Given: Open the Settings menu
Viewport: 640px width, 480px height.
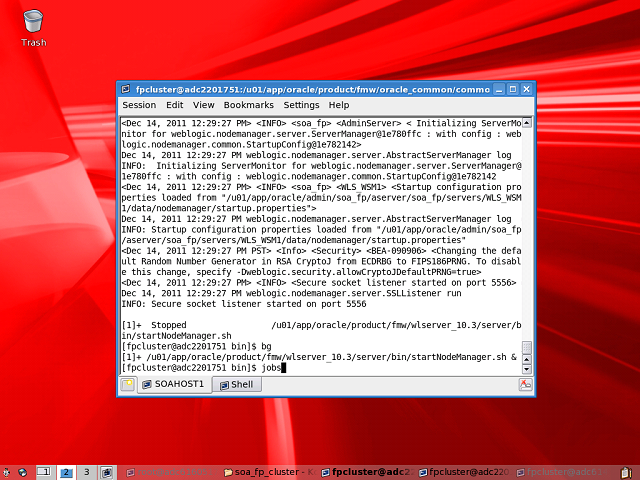Looking at the screenshot, I should (301, 105).
